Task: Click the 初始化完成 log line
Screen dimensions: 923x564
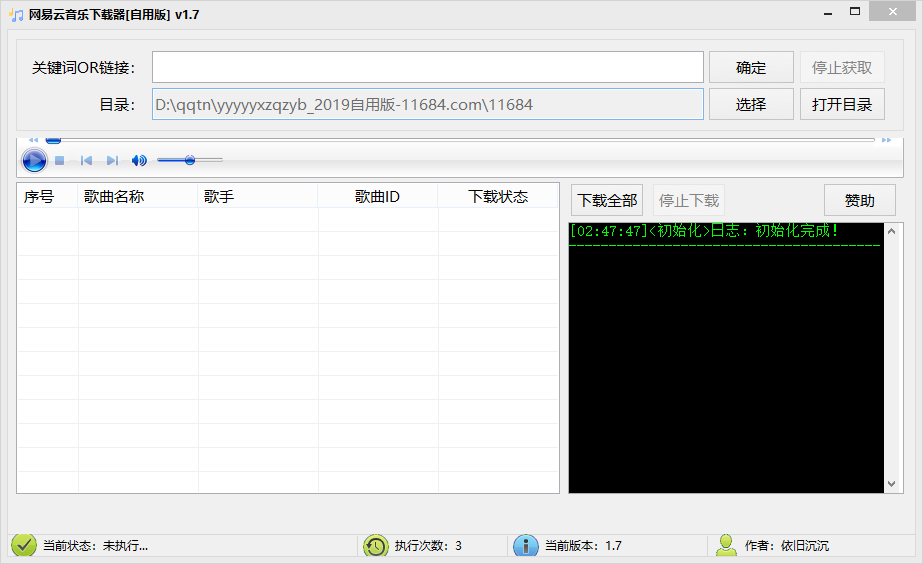Action: [703, 231]
